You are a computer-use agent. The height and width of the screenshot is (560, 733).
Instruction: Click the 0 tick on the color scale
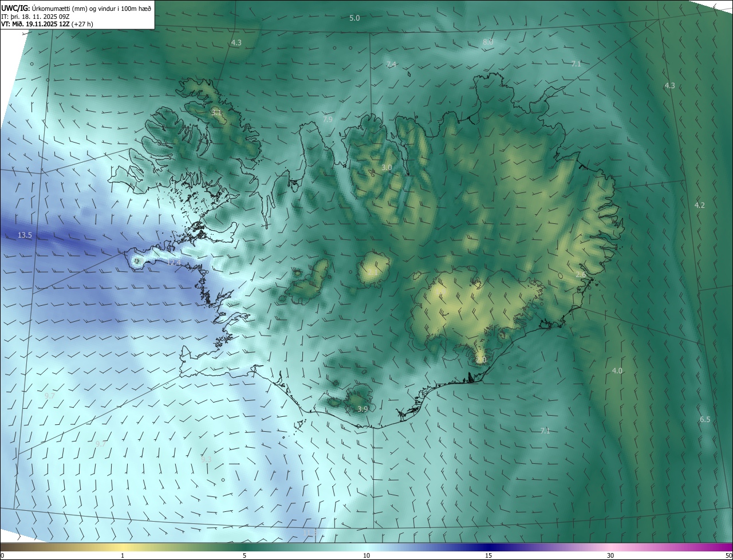[2, 555]
